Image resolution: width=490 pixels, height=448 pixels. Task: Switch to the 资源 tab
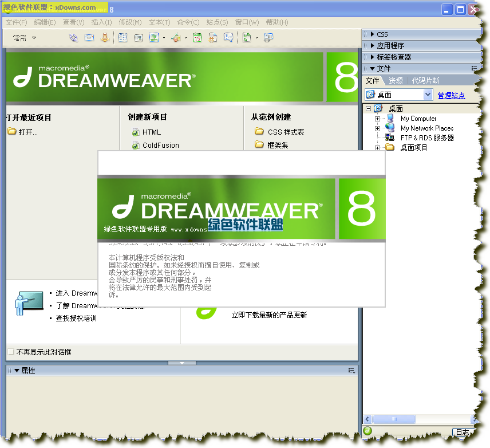tap(396, 81)
